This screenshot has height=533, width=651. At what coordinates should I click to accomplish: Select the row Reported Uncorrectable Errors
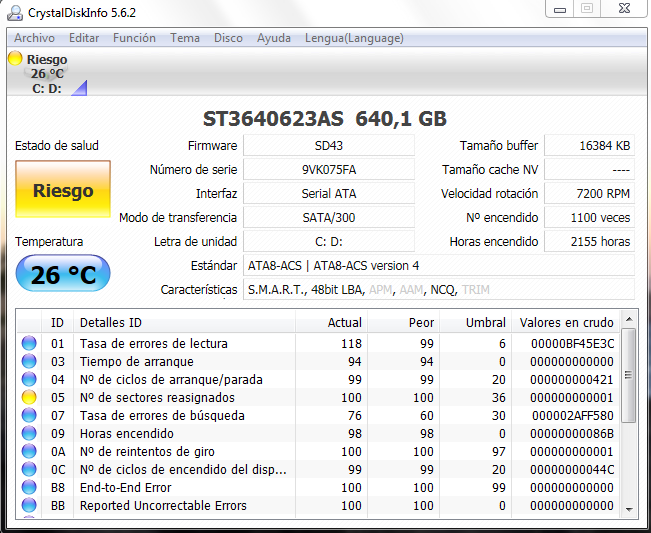coord(318,505)
